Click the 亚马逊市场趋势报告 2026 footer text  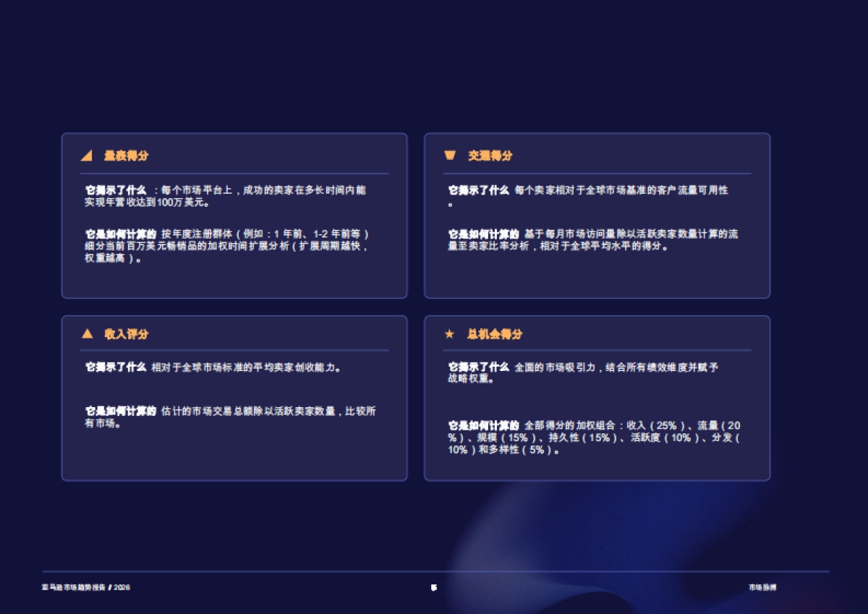(86, 588)
